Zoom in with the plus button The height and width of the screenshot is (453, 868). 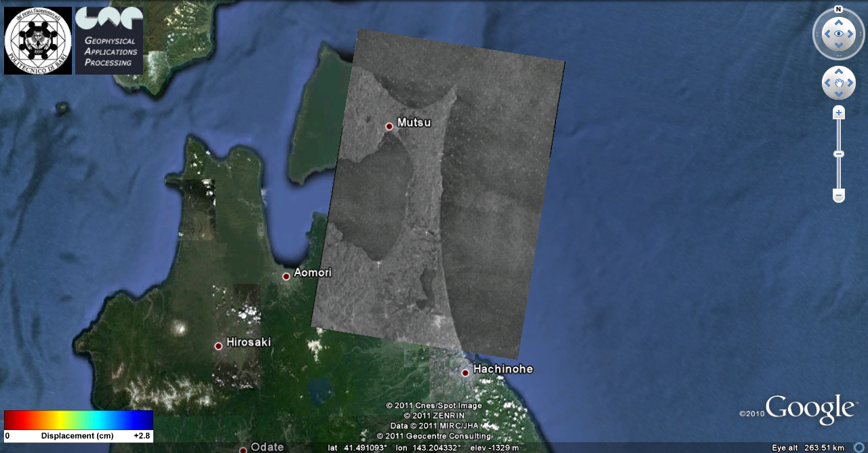coord(839,113)
